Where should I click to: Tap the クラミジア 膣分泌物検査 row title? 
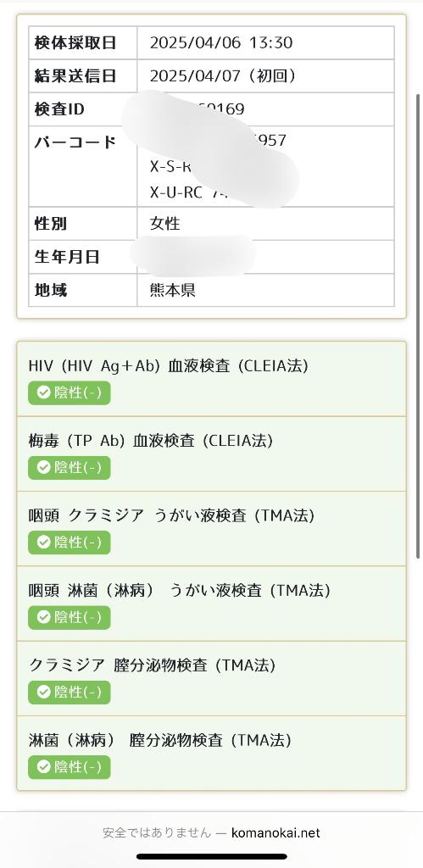[x=153, y=665]
